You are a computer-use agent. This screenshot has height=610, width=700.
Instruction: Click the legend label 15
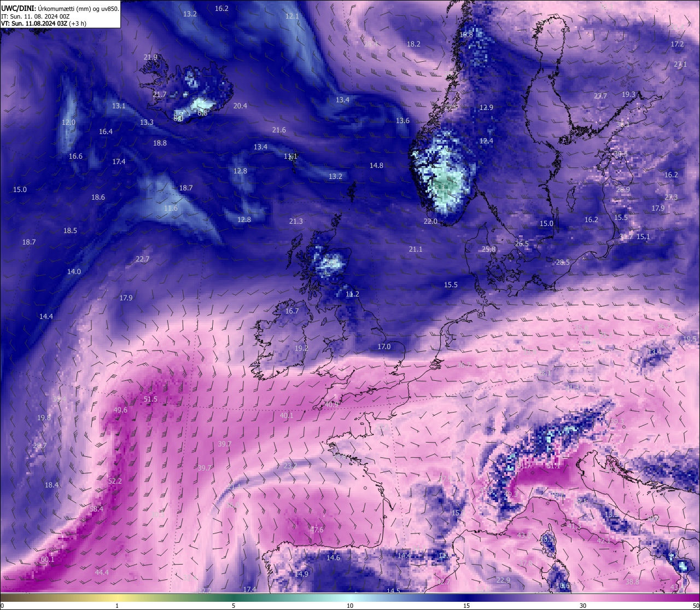(x=466, y=606)
